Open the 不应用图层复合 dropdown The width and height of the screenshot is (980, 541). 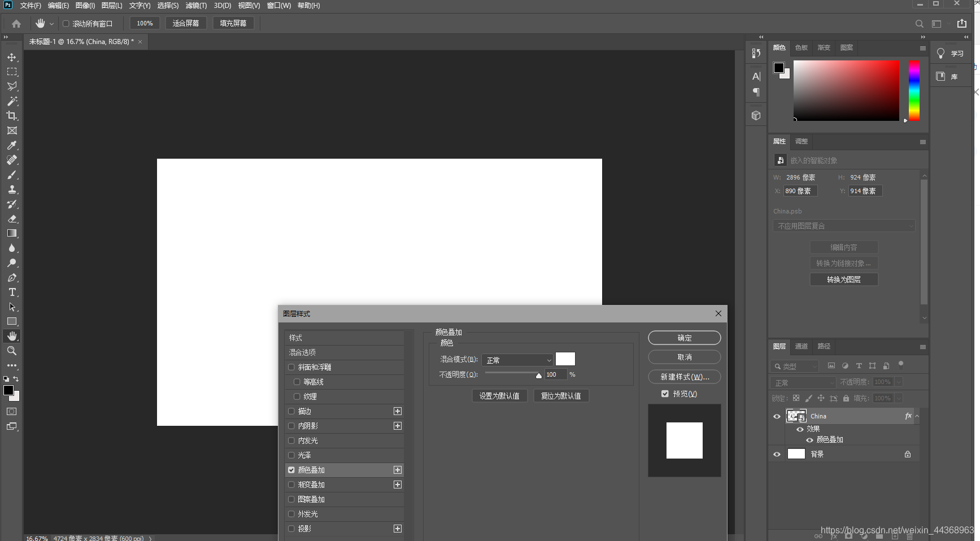click(844, 226)
